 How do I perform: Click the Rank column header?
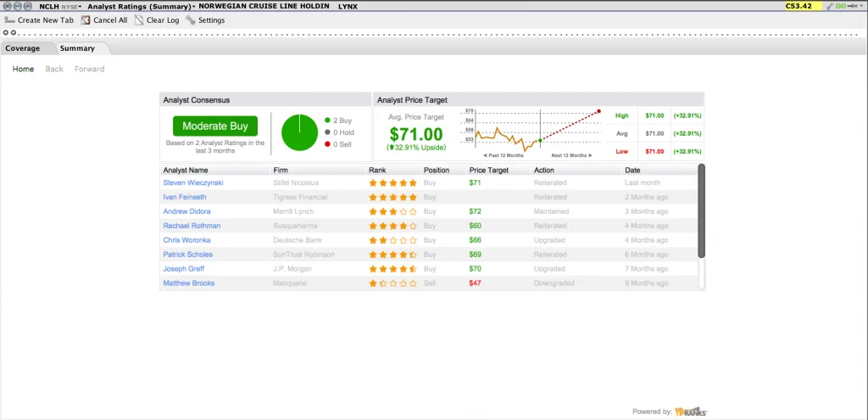377,170
